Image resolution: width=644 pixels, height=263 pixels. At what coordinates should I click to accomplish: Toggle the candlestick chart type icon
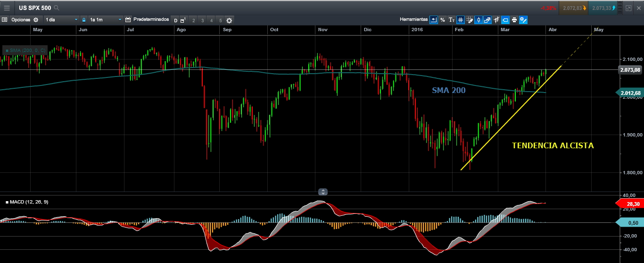(x=479, y=20)
